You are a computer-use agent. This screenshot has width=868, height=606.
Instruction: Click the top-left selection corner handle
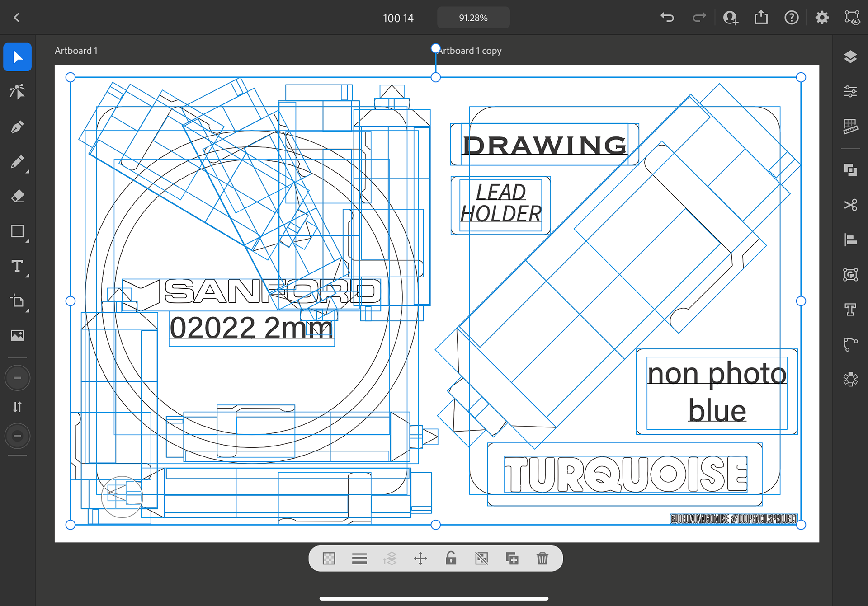pyautogui.click(x=71, y=77)
